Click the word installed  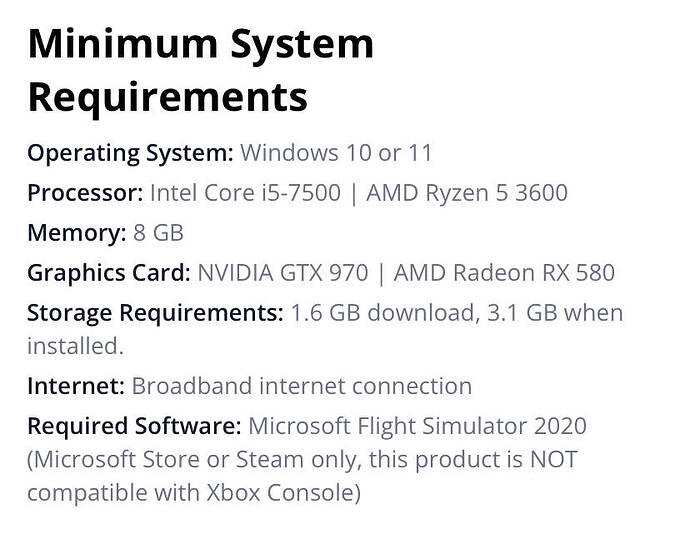(73, 346)
